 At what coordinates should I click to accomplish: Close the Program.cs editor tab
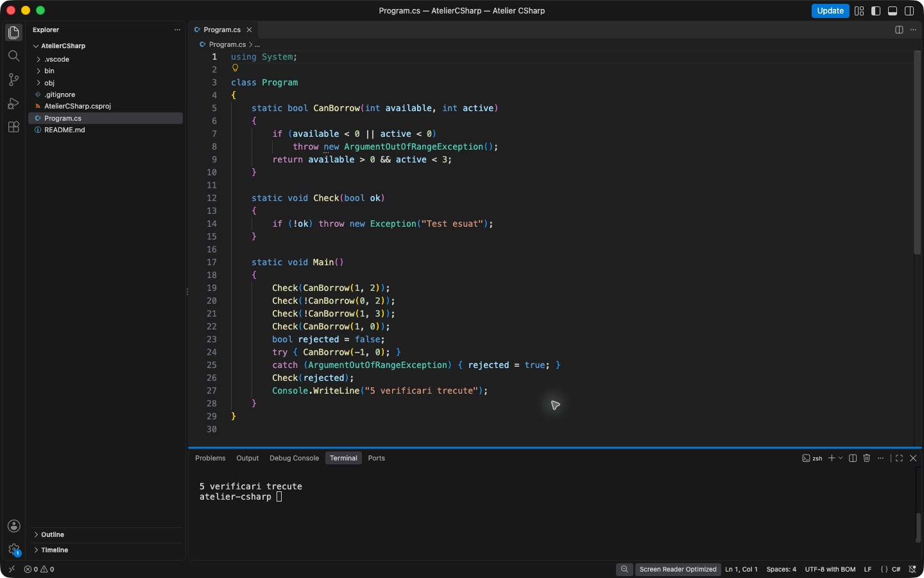pos(250,30)
